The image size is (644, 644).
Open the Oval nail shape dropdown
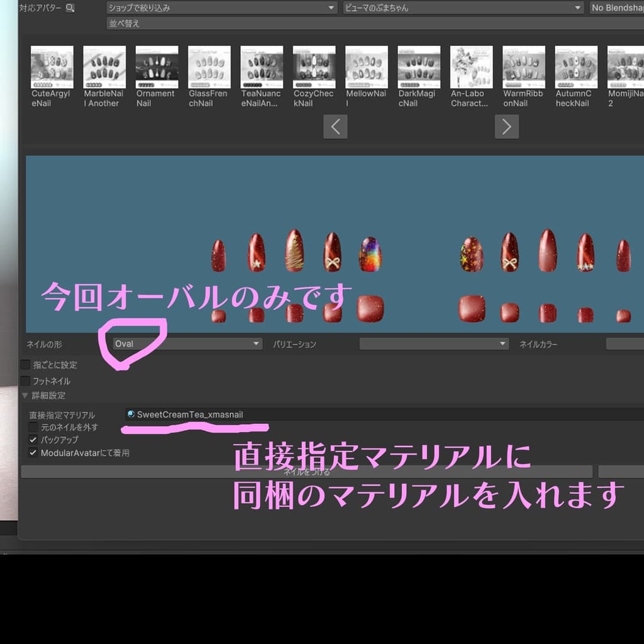(187, 344)
